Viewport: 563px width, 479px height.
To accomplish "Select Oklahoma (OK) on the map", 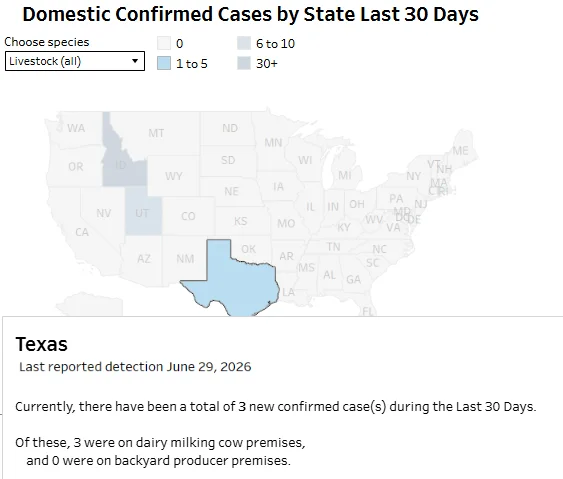I will point(248,249).
